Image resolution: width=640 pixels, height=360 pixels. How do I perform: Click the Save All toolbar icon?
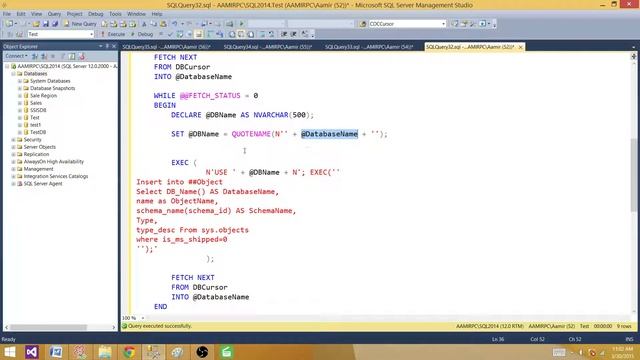(x=55, y=24)
